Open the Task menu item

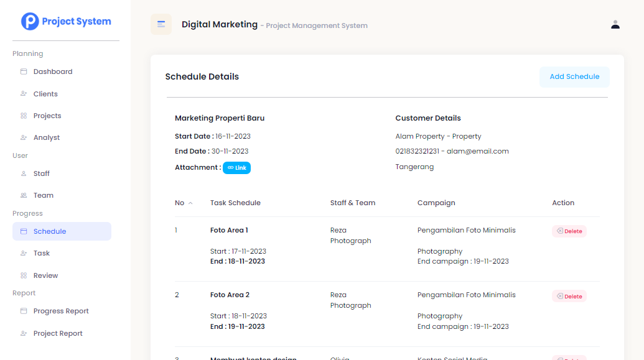tap(62, 253)
